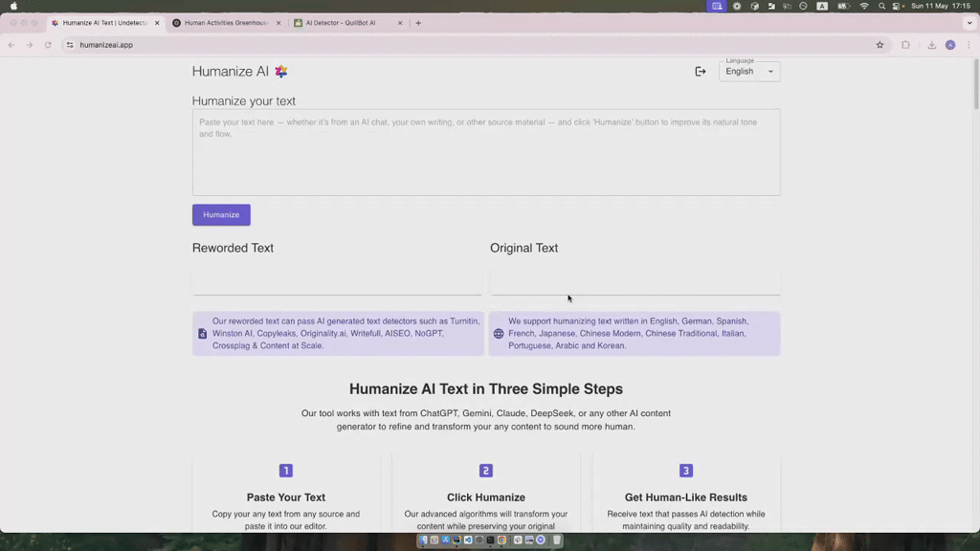Click the step 3 number badge
The width and height of the screenshot is (980, 551).
tap(685, 471)
